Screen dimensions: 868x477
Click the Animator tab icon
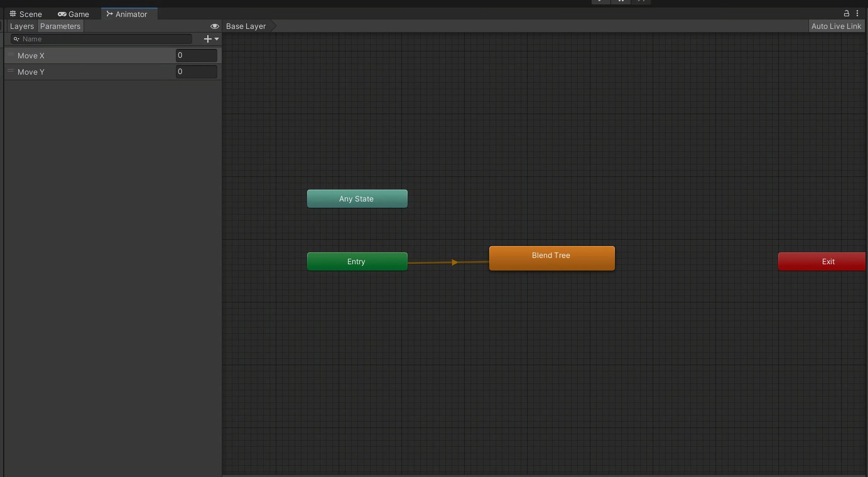[x=110, y=14]
